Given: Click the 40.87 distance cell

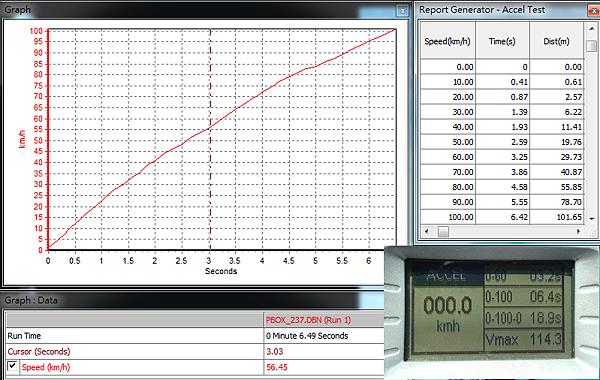Looking at the screenshot, I should [557, 172].
